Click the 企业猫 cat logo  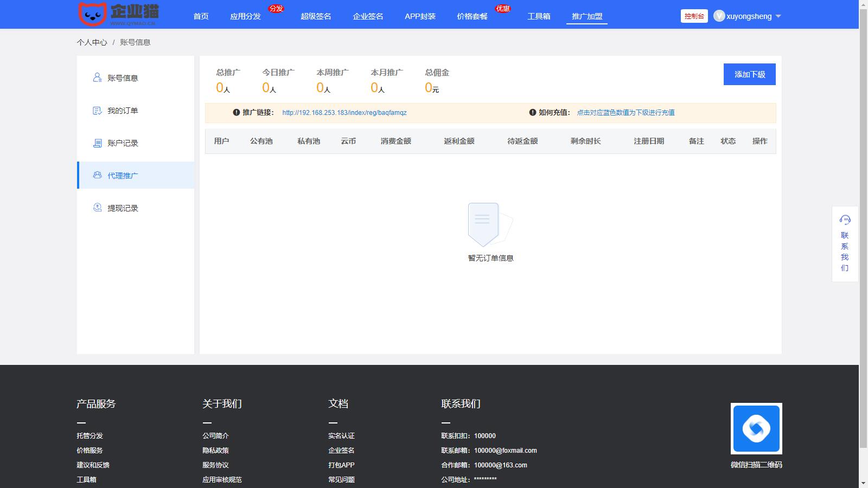tap(92, 14)
